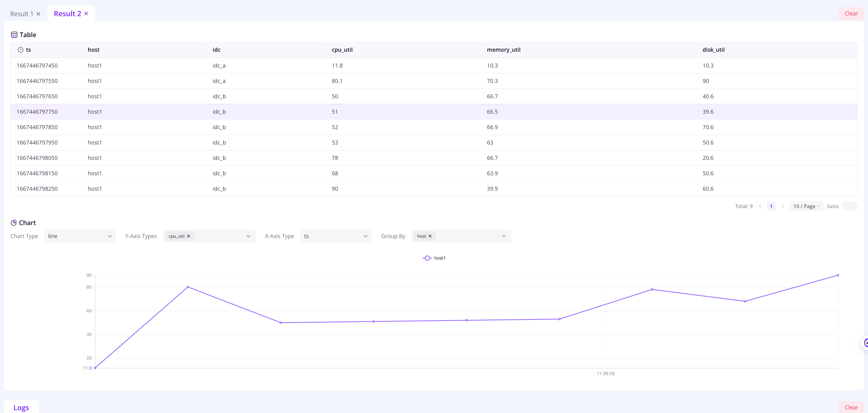Remove host tag from Group By
The image size is (868, 413).
430,236
